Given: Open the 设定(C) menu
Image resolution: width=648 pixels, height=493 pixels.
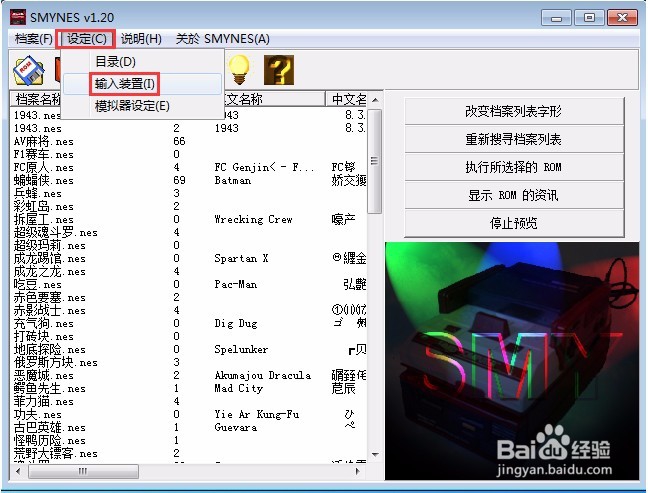Looking at the screenshot, I should click(86, 39).
